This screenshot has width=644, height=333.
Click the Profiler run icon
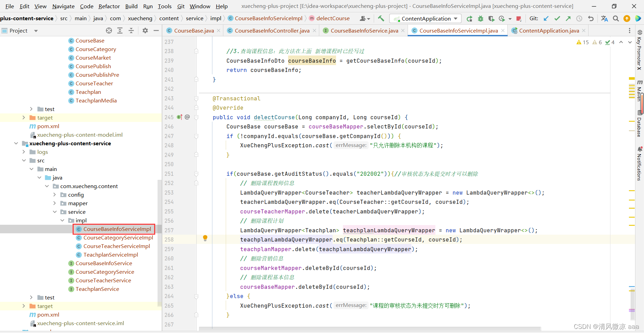tap(502, 18)
